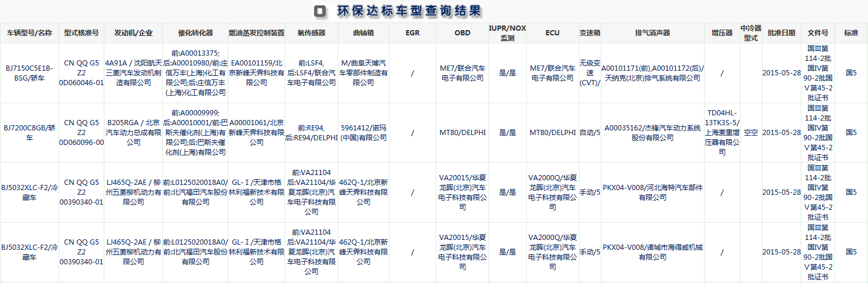Select the 文件号 column header
The height and width of the screenshot is (284, 868).
point(818,33)
